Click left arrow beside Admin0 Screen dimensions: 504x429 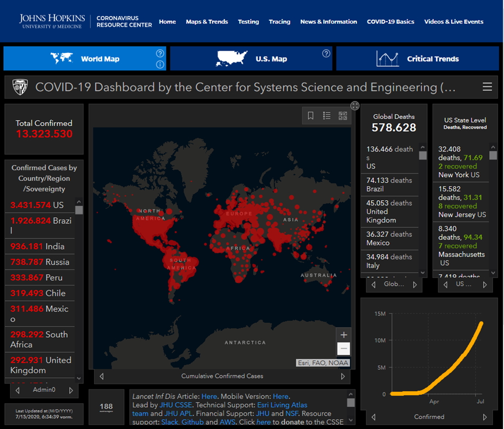[18, 390]
